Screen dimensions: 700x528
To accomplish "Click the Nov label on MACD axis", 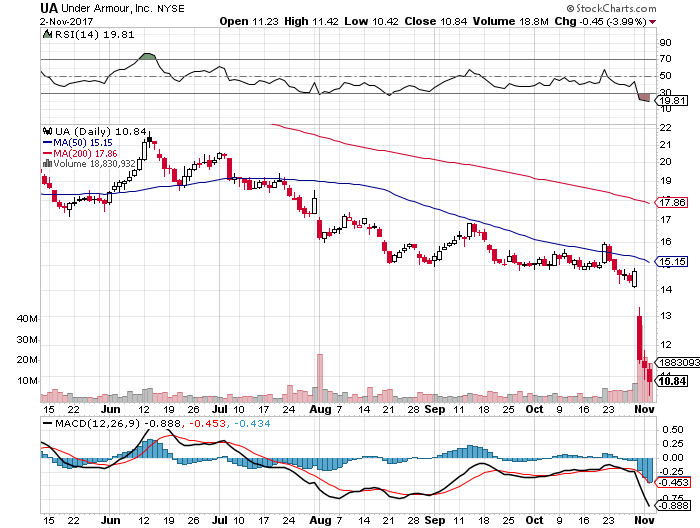I will click(x=643, y=521).
